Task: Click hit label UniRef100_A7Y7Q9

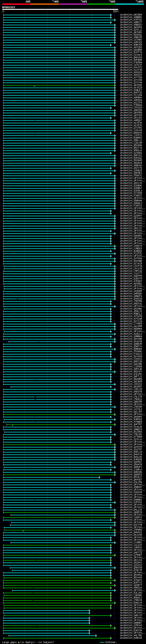Action: tap(131, 77)
